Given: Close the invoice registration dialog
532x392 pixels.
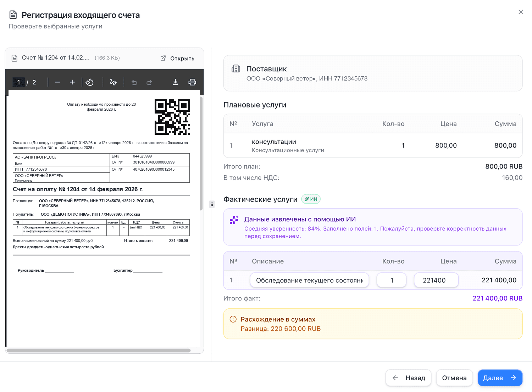Looking at the screenshot, I should tap(521, 12).
